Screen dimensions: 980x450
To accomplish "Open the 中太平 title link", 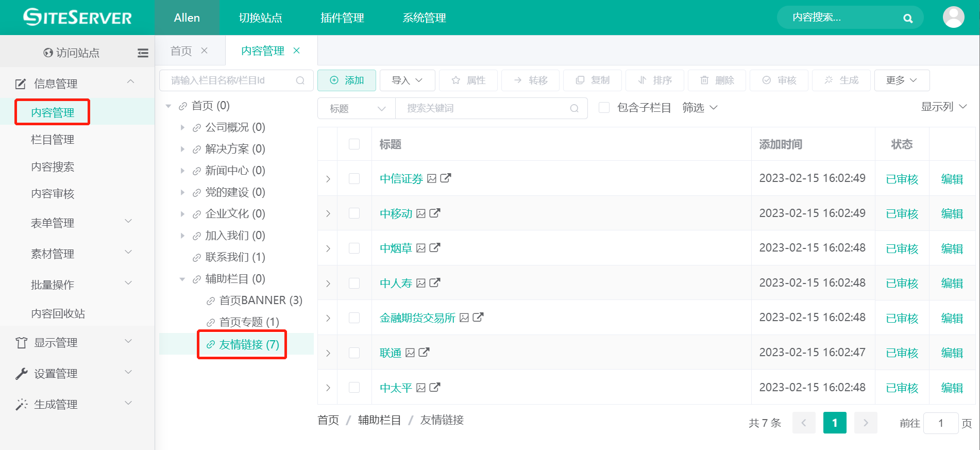I will [x=396, y=388].
